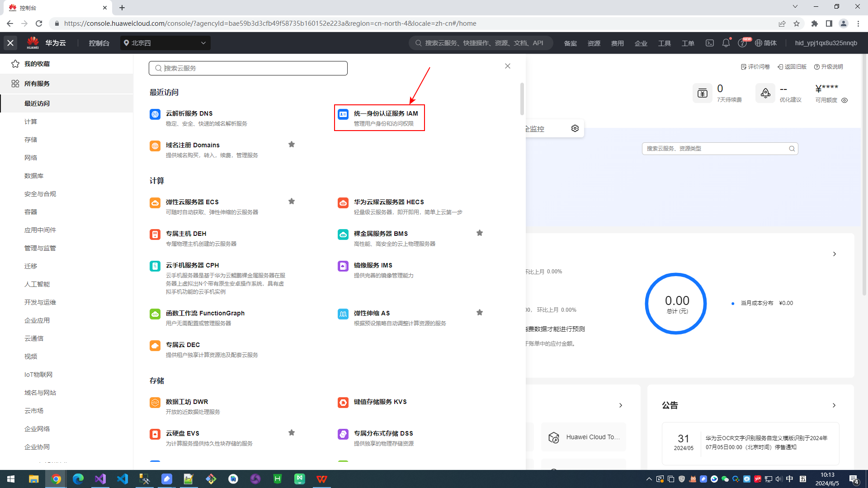The width and height of the screenshot is (868, 488).
Task: Toggle the AS favorite star
Action: [480, 313]
